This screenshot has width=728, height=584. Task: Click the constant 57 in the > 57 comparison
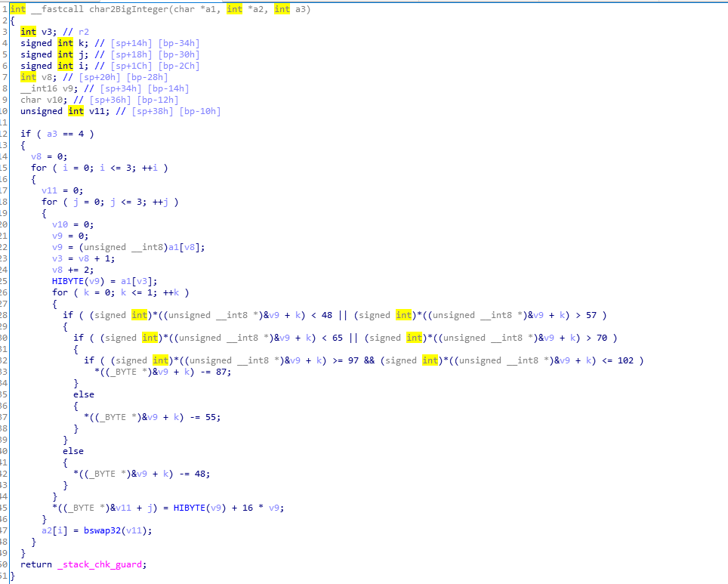point(591,316)
